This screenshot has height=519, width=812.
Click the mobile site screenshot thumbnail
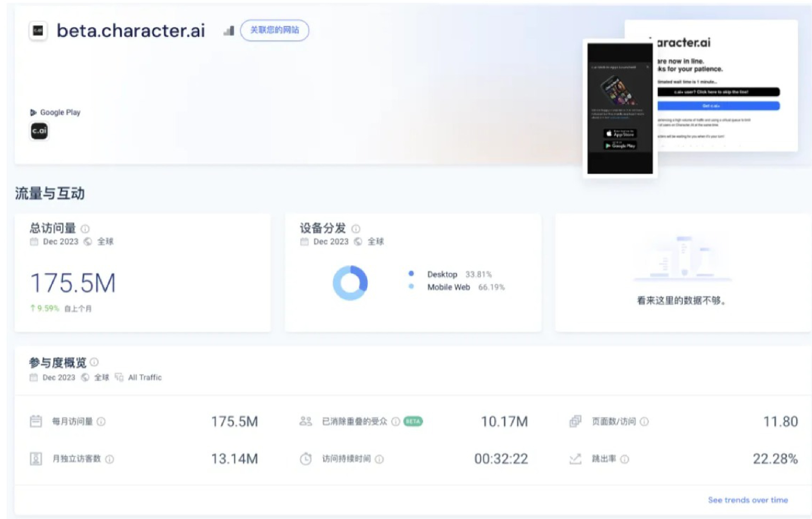[620, 108]
